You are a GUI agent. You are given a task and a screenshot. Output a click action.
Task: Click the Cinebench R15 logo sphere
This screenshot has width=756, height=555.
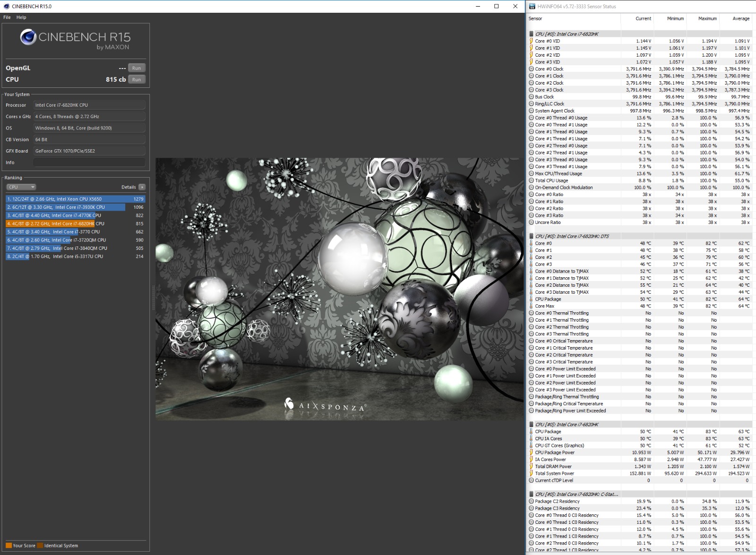pos(28,37)
